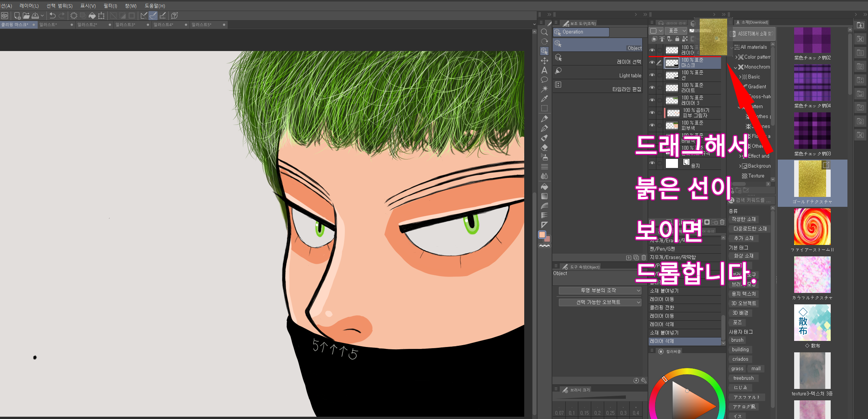Viewport: 868px width, 419px height.
Task: Select the Zoom magnifier tool
Action: pyautogui.click(x=544, y=32)
